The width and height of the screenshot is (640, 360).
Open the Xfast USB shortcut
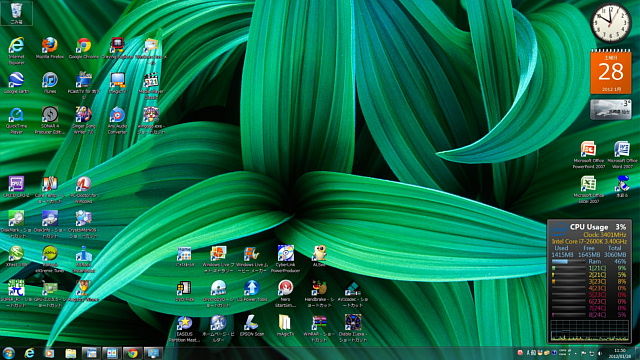(x=16, y=256)
